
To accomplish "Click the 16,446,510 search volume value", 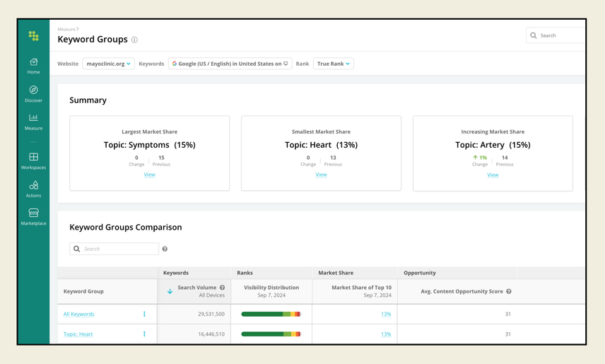I will coord(211,334).
